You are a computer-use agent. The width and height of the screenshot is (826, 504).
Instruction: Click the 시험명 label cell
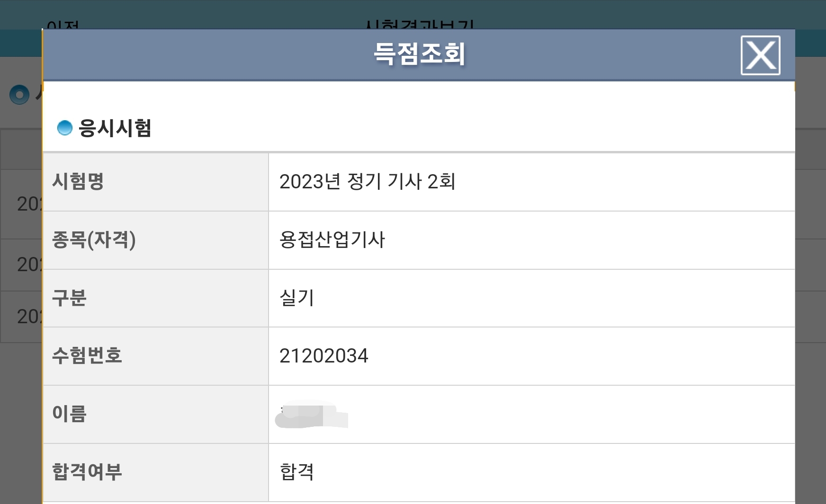click(78, 182)
